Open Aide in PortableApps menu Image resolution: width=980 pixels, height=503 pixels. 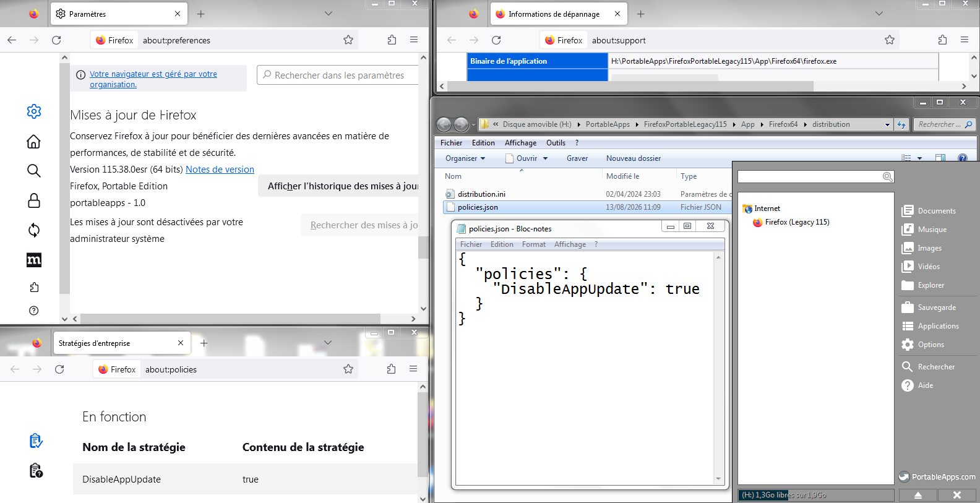coord(918,385)
